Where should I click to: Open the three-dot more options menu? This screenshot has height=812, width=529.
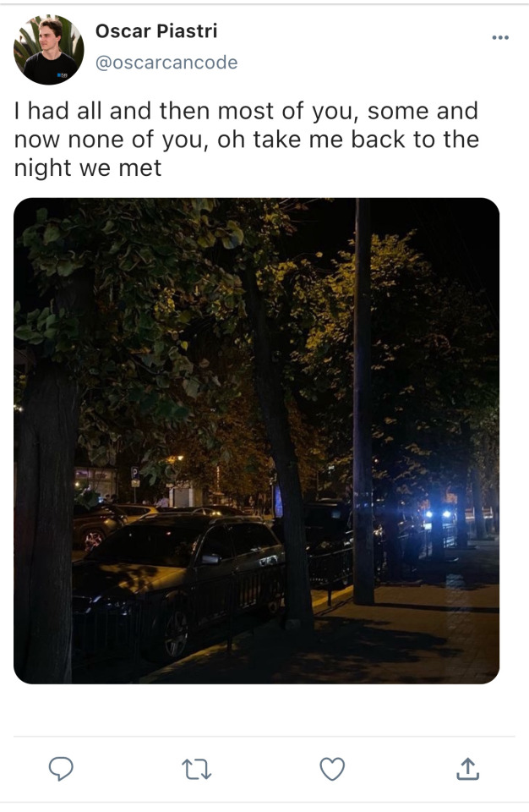pos(500,37)
